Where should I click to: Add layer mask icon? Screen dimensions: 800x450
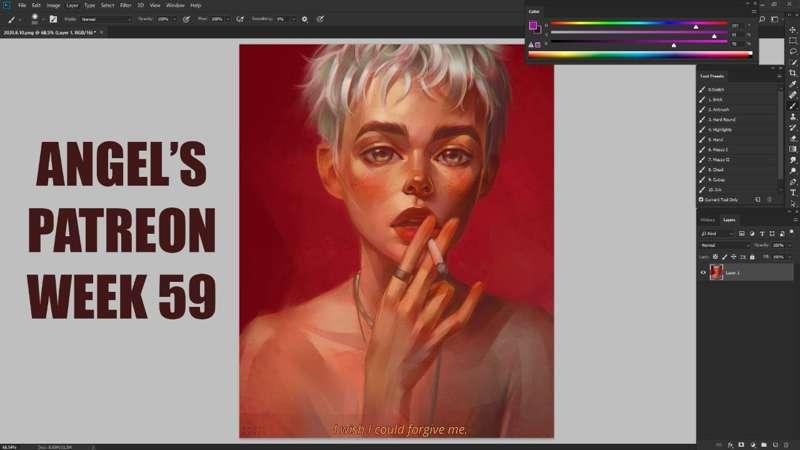pos(741,445)
